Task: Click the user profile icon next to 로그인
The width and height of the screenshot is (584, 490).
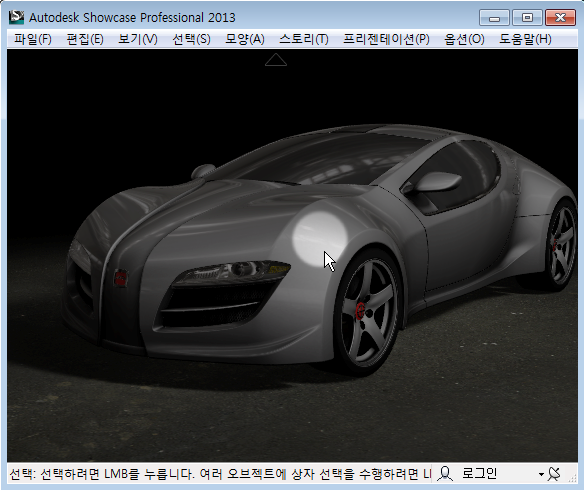Action: pos(445,474)
